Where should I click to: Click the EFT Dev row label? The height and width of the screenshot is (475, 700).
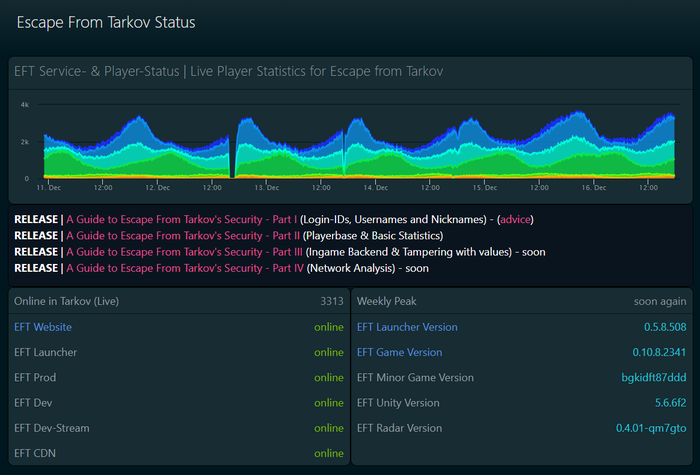(33, 403)
